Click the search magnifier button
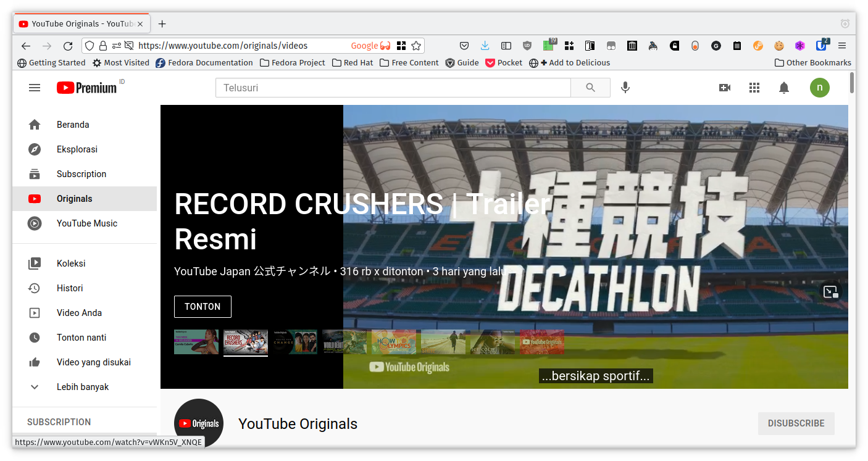Screen dimensions: 868x461 (x=590, y=88)
